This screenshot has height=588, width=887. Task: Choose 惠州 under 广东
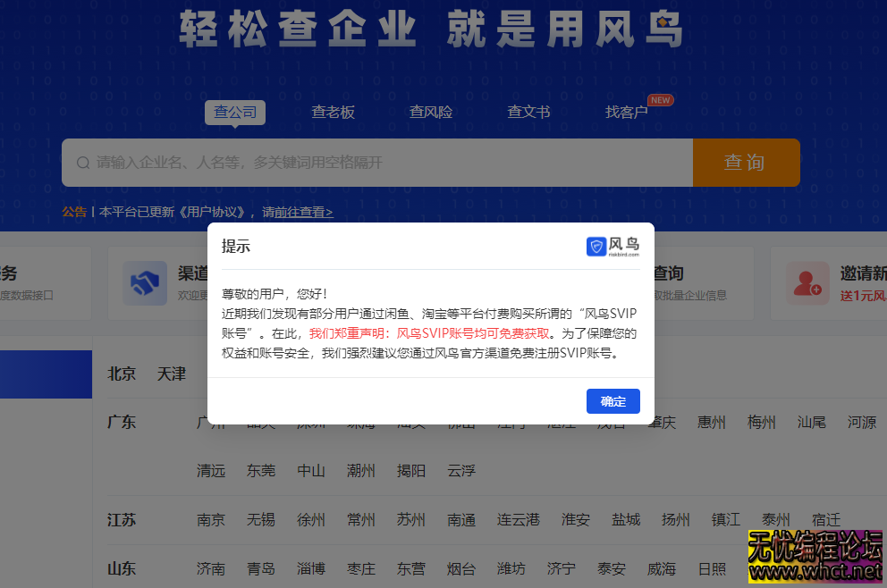712,423
